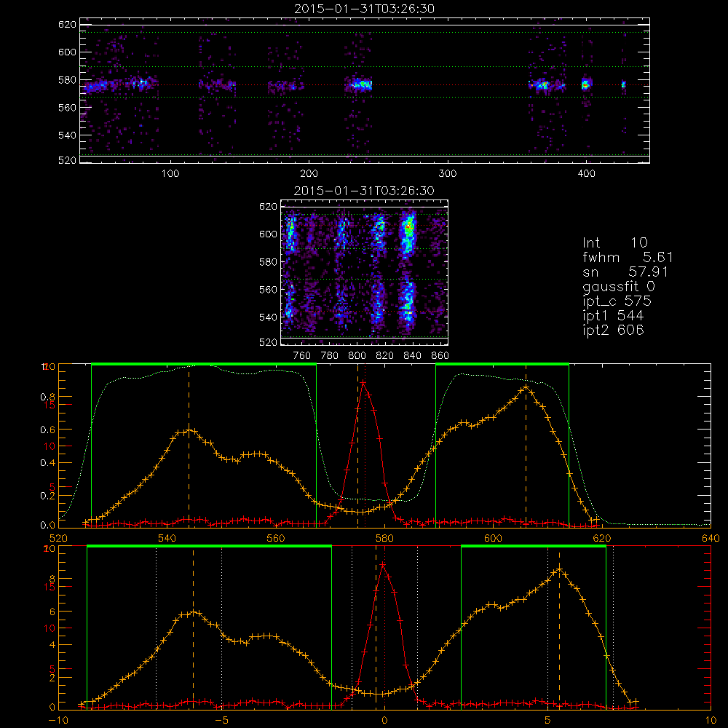The height and width of the screenshot is (728, 728).
Task: Click y-axis label 540 of middle image
Action: coord(268,317)
